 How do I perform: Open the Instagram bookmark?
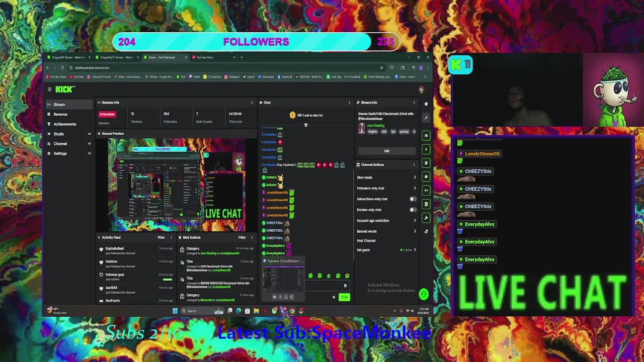(232, 77)
